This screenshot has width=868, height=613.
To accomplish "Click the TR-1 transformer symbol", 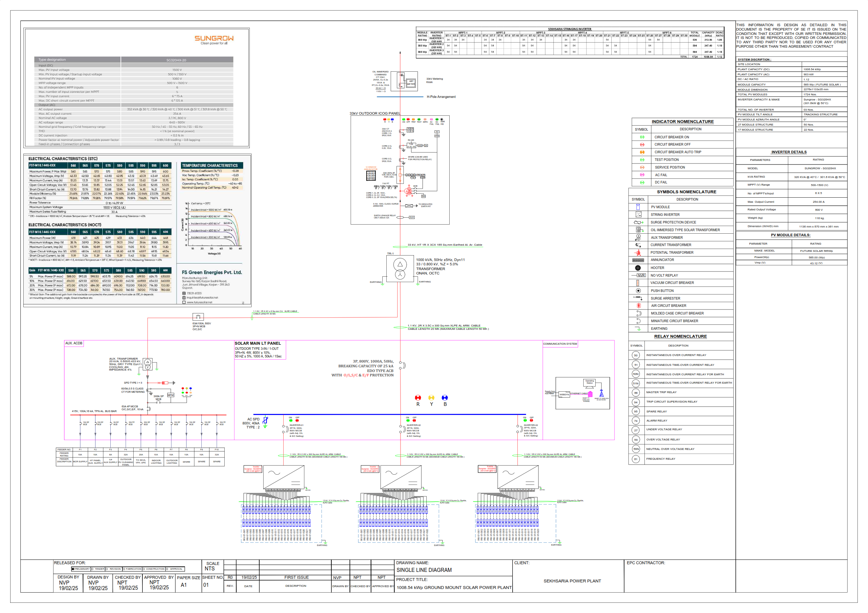I will click(x=400, y=269).
